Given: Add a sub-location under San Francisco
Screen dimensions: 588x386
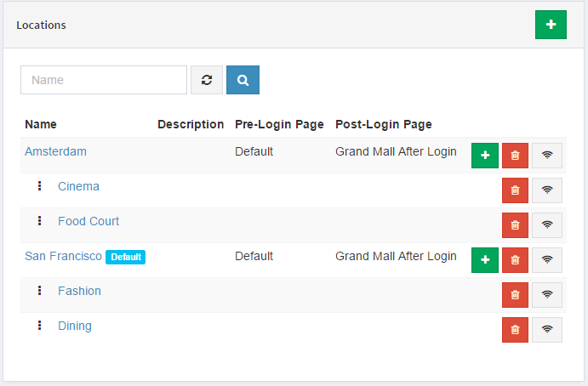Looking at the screenshot, I should pos(485,259).
